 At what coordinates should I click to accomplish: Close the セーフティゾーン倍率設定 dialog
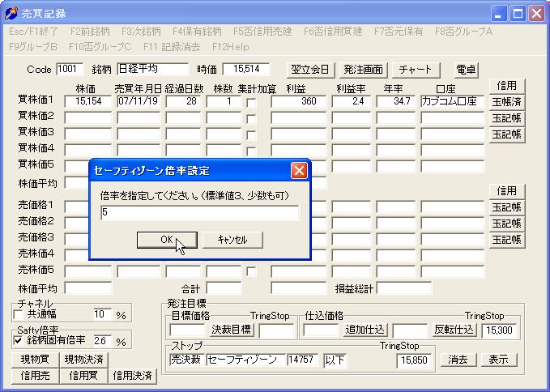(299, 171)
